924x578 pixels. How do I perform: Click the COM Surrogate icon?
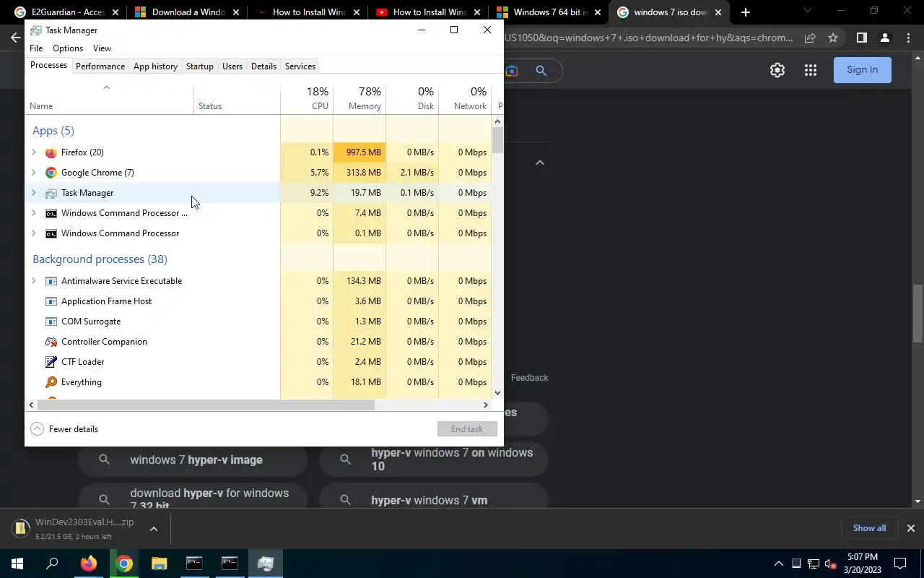pos(51,322)
